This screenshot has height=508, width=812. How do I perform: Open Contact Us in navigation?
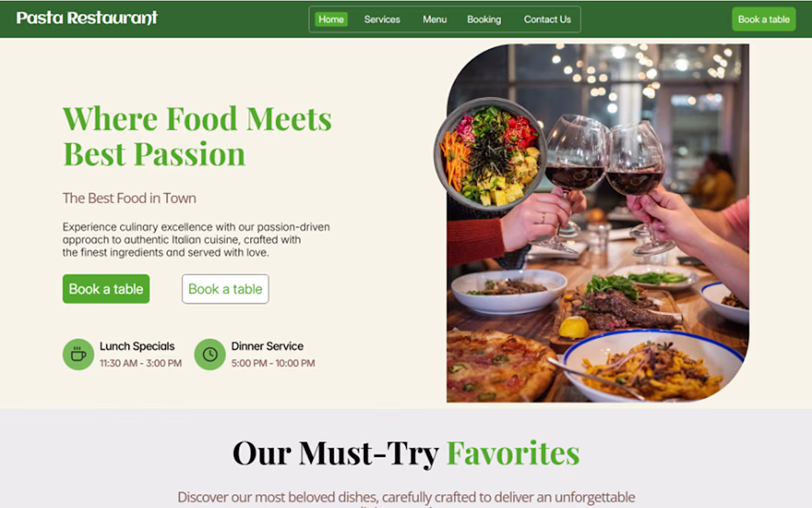click(x=548, y=19)
